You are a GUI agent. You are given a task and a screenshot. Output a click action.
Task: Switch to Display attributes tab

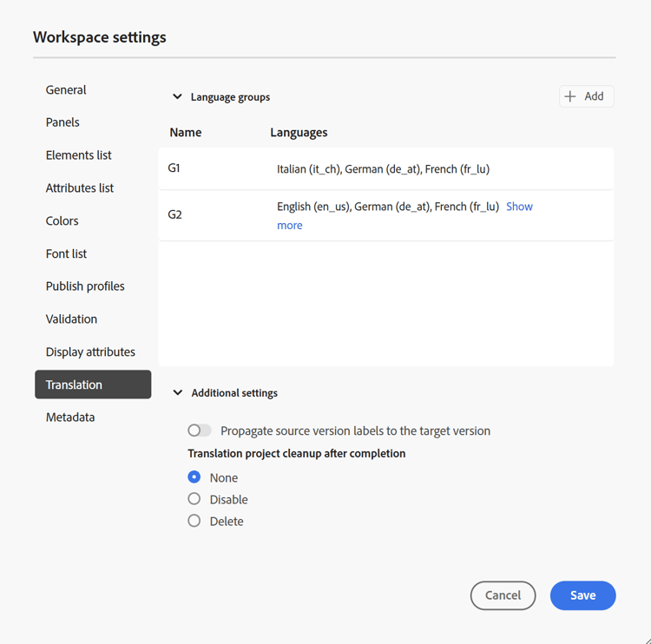[90, 352]
